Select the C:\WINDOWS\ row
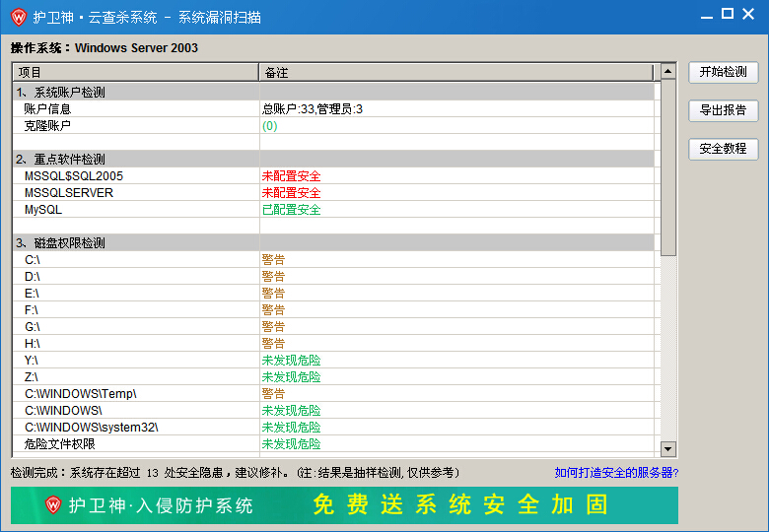 coord(333,410)
